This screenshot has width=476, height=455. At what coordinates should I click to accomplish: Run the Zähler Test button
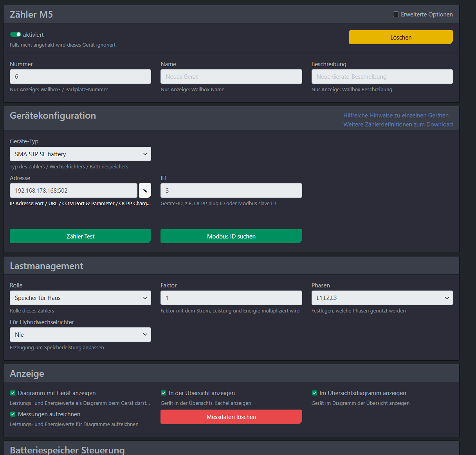click(80, 236)
